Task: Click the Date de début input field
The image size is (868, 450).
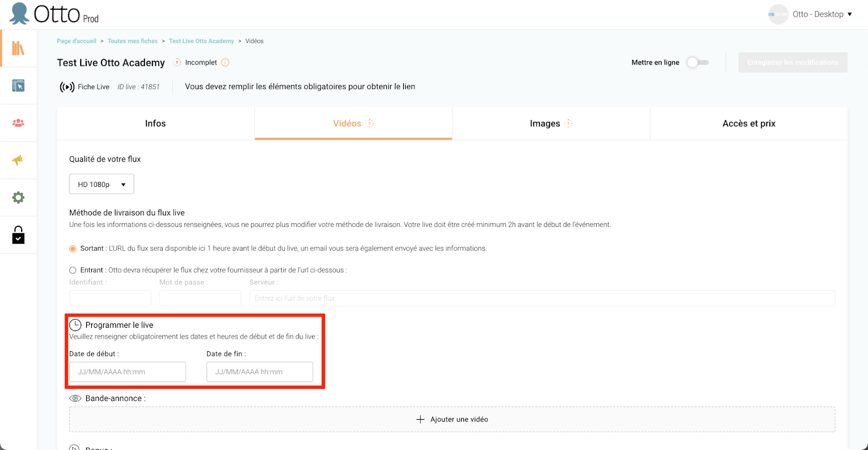Action: click(x=127, y=372)
